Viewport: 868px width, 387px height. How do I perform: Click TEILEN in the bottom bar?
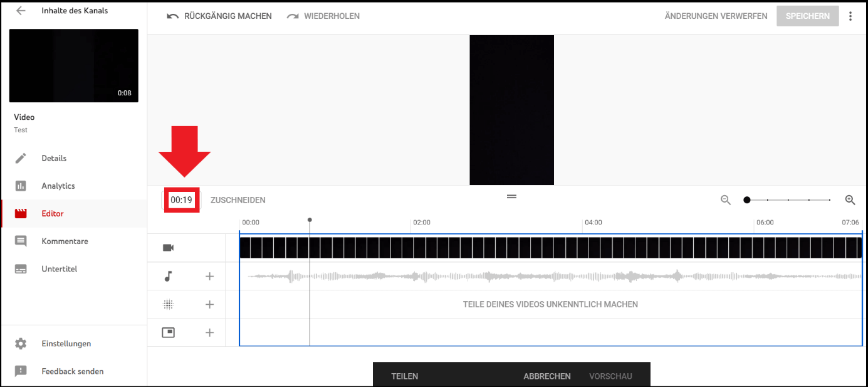tap(405, 376)
